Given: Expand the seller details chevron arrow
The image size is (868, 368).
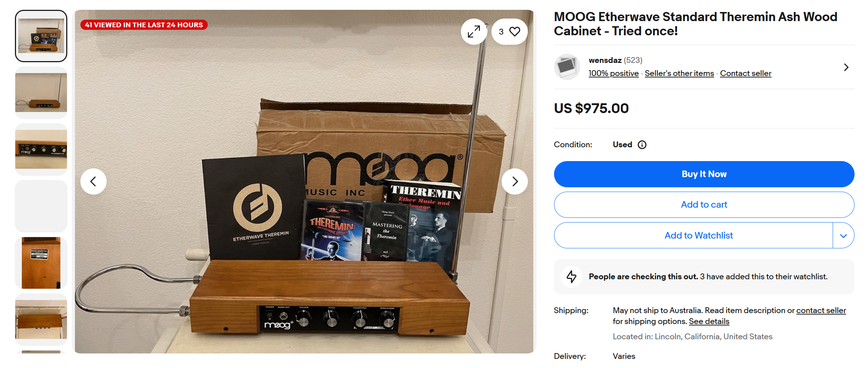Looking at the screenshot, I should pos(846,67).
